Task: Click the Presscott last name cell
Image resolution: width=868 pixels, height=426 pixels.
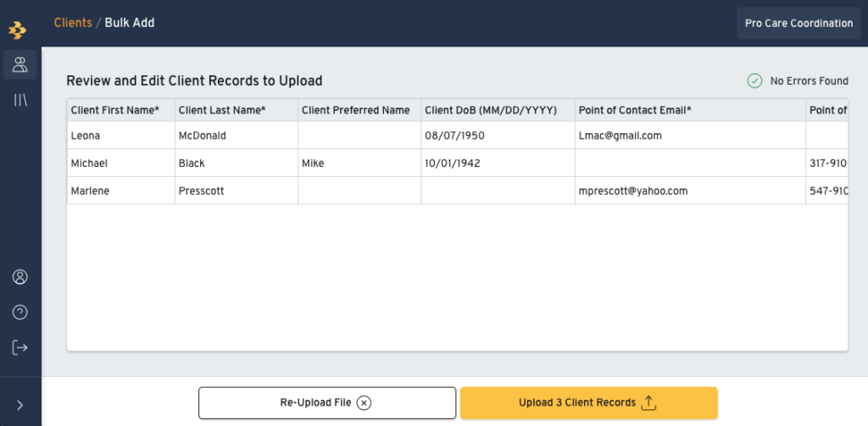Action: (x=236, y=191)
